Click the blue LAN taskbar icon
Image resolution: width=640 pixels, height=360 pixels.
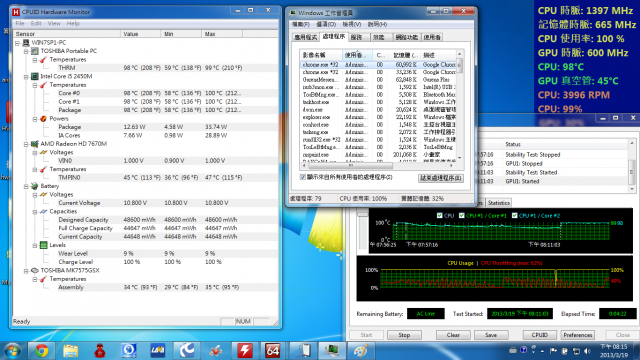click(x=158, y=351)
